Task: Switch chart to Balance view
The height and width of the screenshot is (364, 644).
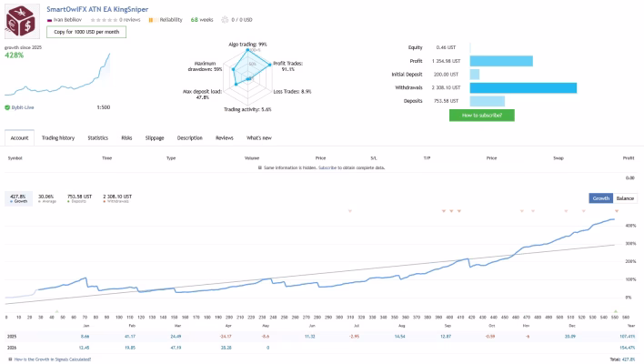Action: click(625, 198)
